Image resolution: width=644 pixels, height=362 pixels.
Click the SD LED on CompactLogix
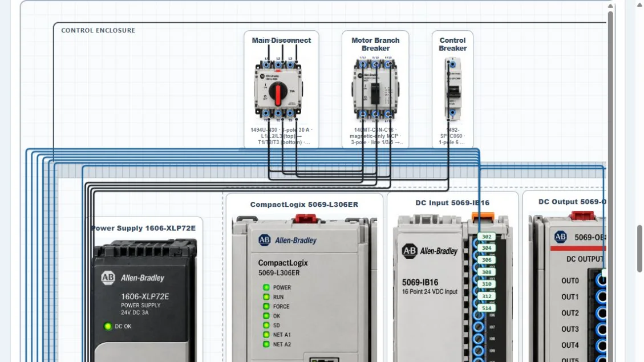point(266,325)
